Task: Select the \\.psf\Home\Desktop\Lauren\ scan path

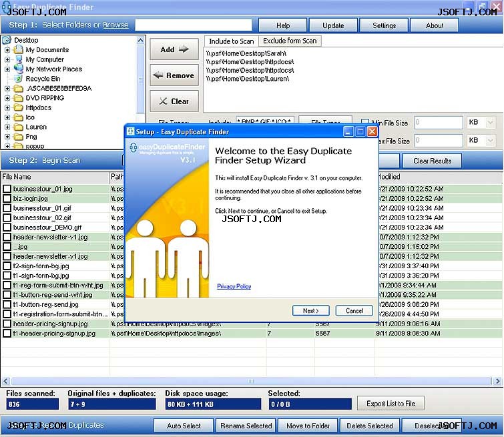Action: click(248, 79)
